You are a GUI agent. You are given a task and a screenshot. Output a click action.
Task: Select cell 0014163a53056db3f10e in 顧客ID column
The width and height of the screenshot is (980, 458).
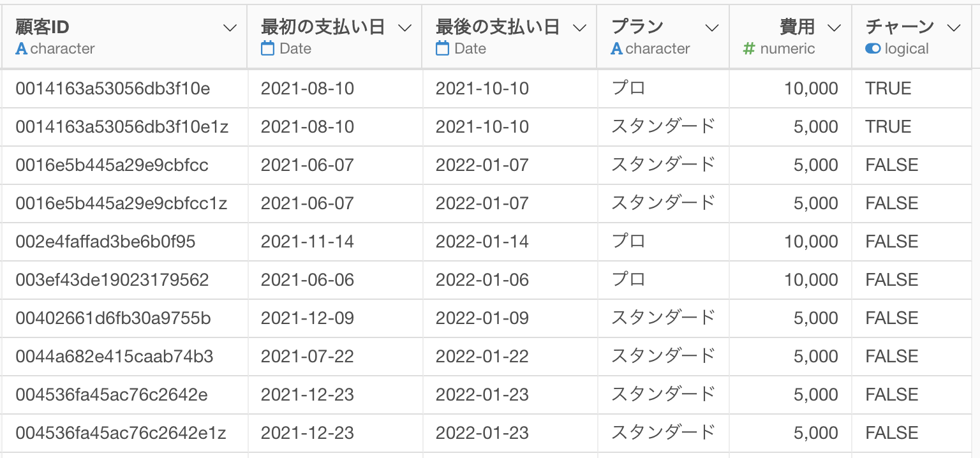pyautogui.click(x=113, y=89)
